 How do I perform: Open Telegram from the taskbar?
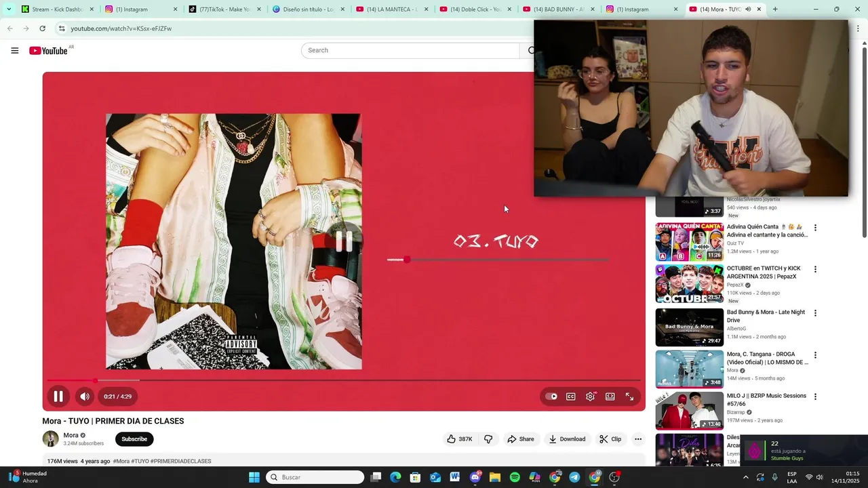click(574, 477)
